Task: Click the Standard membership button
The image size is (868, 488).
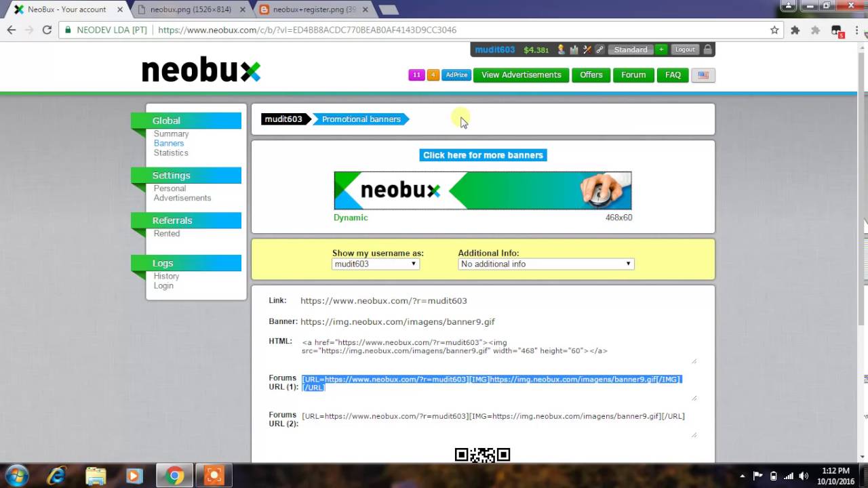Action: tap(631, 49)
